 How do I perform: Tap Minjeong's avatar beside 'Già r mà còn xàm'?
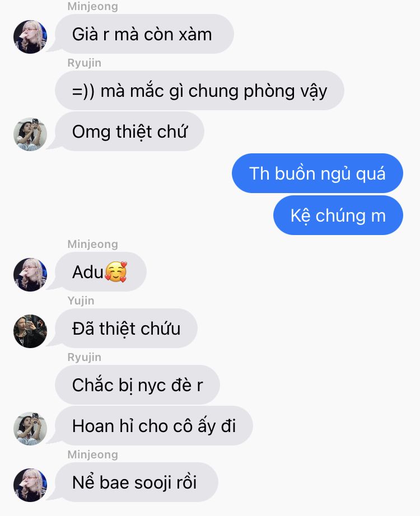[30, 36]
